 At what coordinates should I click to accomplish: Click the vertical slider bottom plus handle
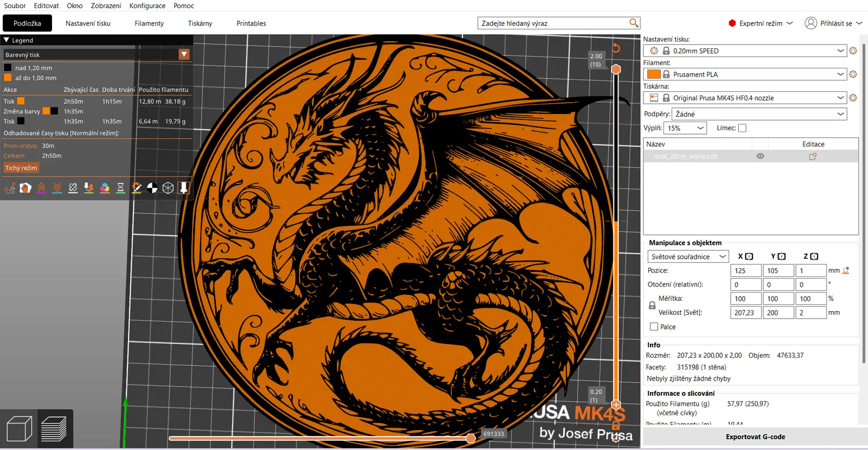tap(616, 404)
